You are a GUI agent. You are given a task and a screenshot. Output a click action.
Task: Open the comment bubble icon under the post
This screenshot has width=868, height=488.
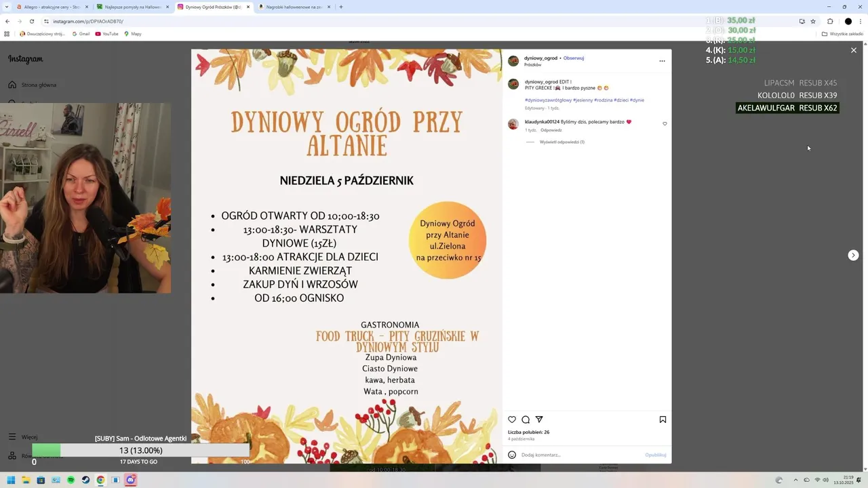[x=526, y=420]
